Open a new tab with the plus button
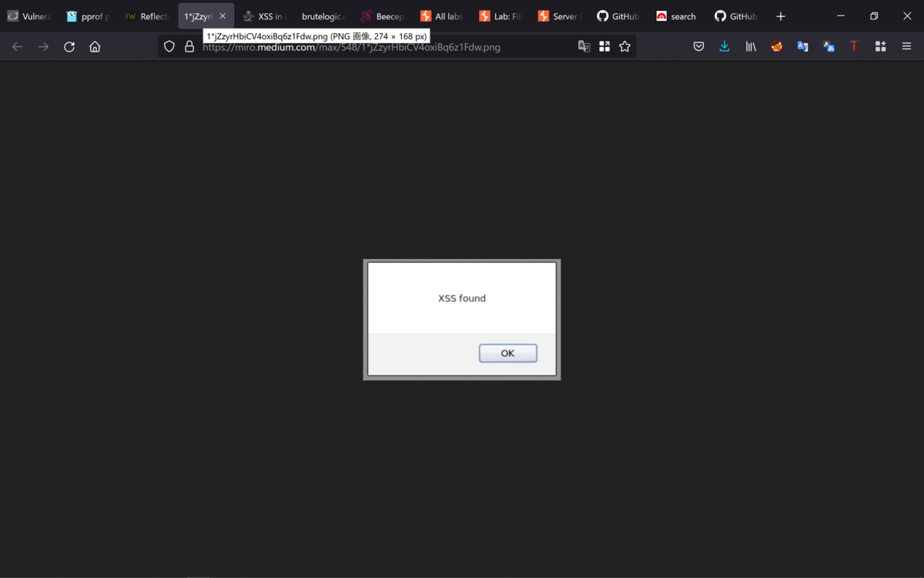This screenshot has width=924, height=578. (x=781, y=15)
